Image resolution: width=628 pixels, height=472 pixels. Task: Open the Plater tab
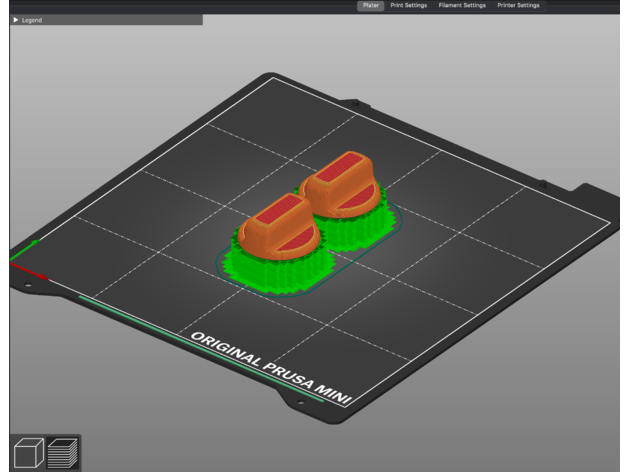point(371,5)
